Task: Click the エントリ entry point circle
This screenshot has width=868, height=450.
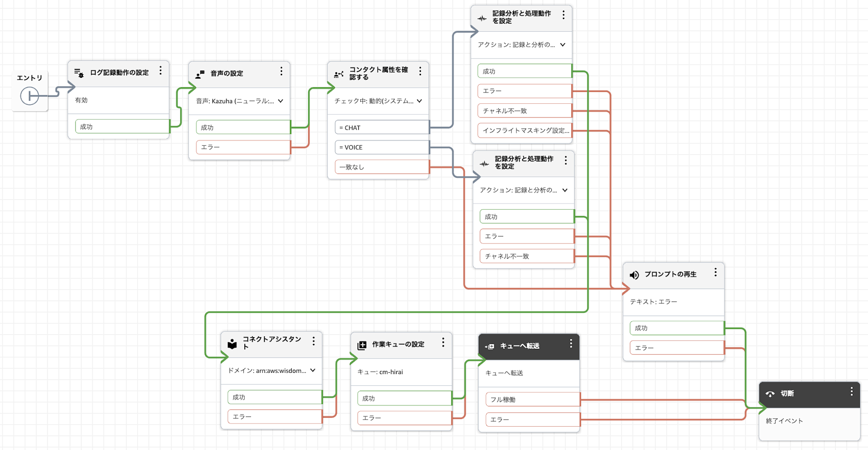Action: (x=30, y=95)
